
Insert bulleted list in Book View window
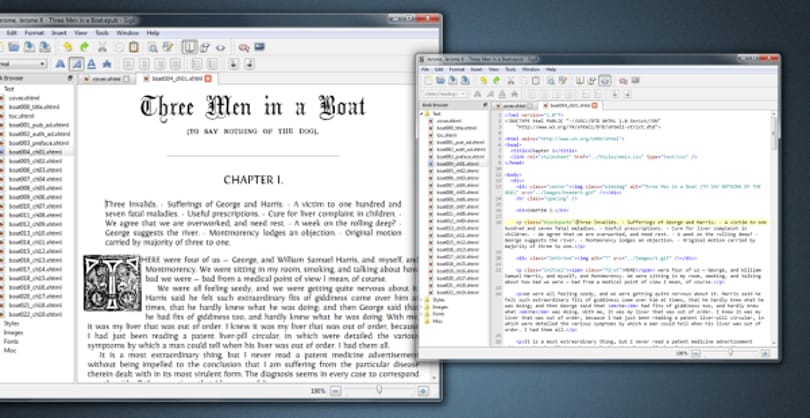click(x=196, y=64)
